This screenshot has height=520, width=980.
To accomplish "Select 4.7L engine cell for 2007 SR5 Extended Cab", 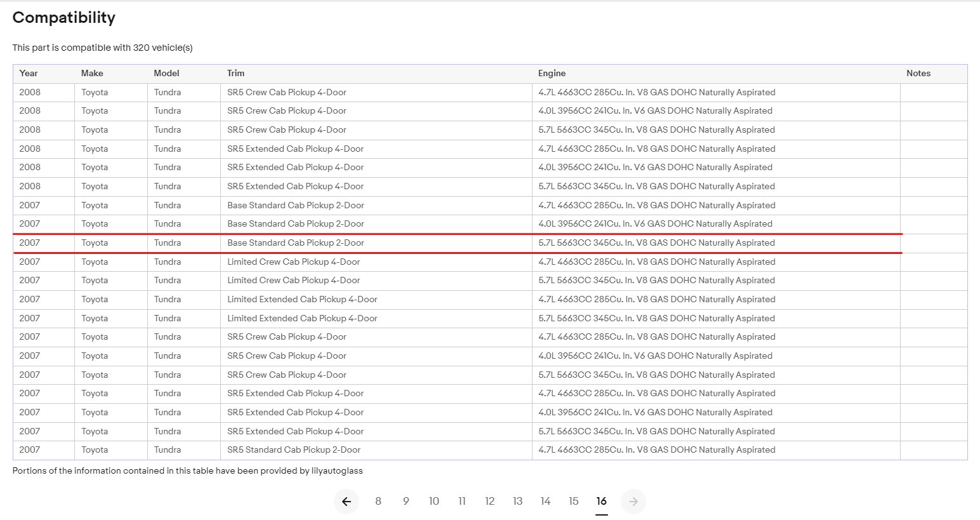I will [x=716, y=394].
